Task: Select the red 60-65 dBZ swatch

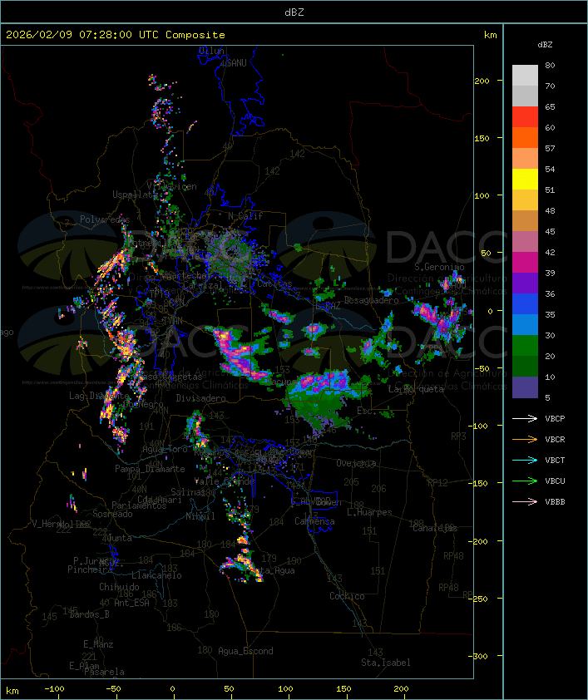Action: [x=525, y=117]
